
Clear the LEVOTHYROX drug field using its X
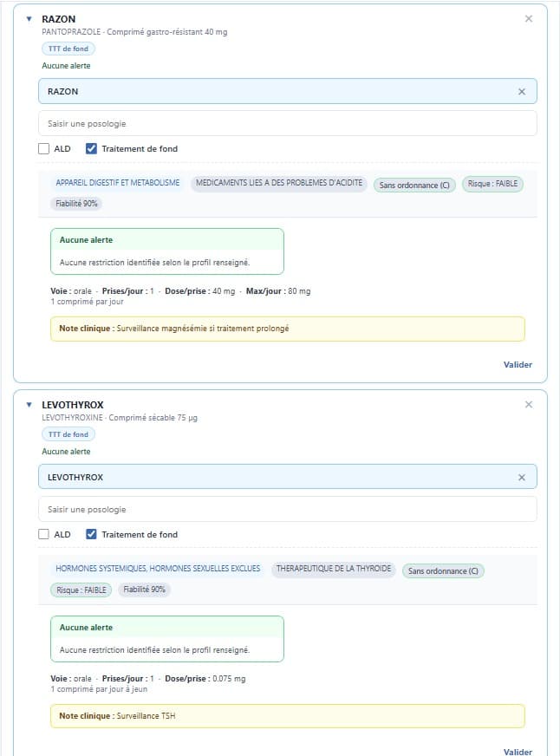(522, 478)
